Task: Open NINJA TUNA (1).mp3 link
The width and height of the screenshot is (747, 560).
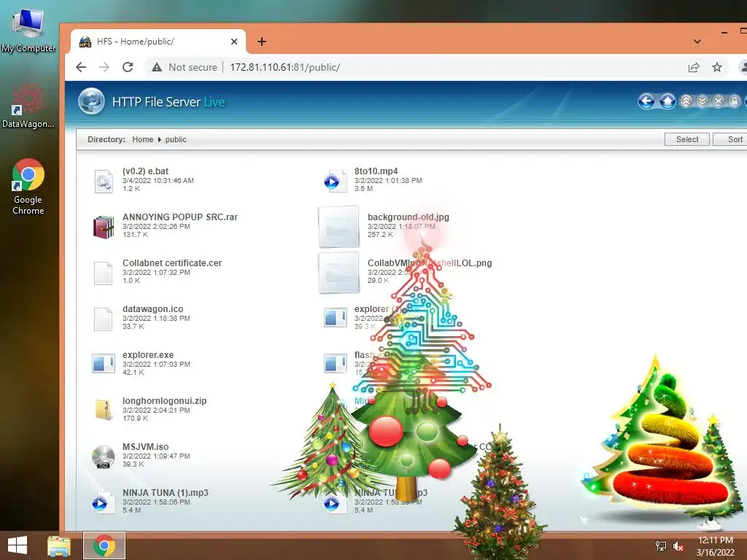Action: coord(165,492)
